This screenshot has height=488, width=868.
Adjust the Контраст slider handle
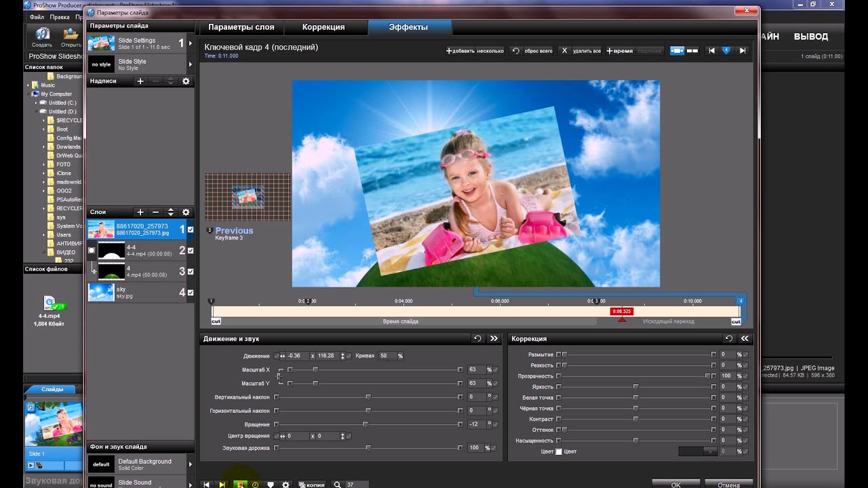tap(635, 419)
